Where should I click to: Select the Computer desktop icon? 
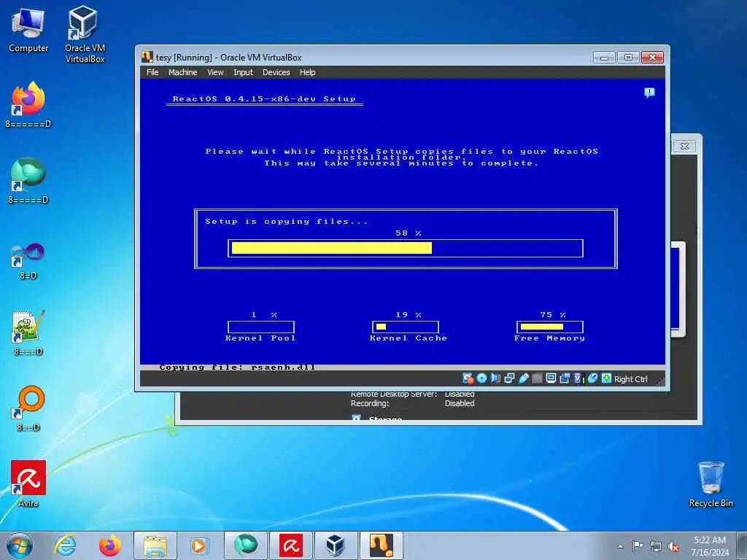[x=28, y=31]
